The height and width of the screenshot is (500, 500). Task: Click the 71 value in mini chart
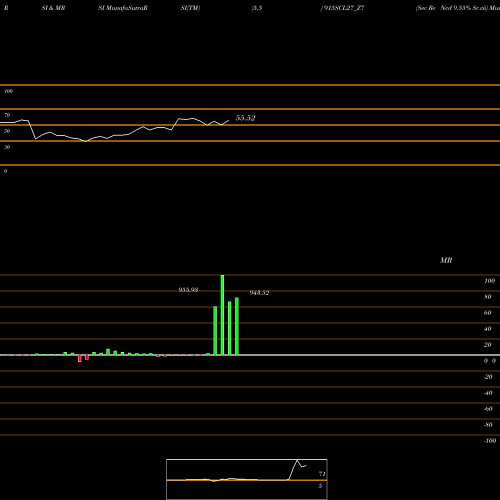[x=322, y=474]
